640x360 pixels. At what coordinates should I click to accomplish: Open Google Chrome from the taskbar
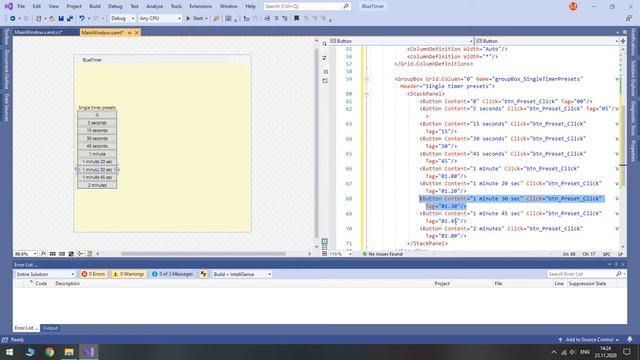(49, 352)
